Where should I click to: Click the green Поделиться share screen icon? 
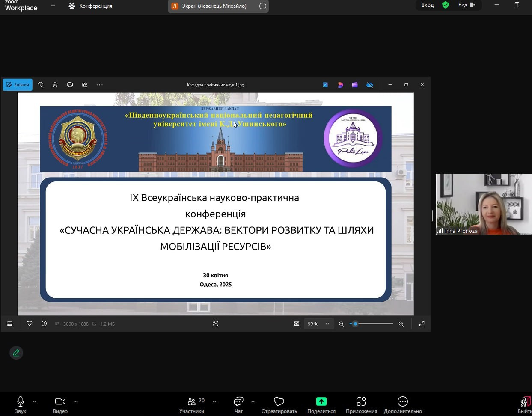click(x=321, y=401)
